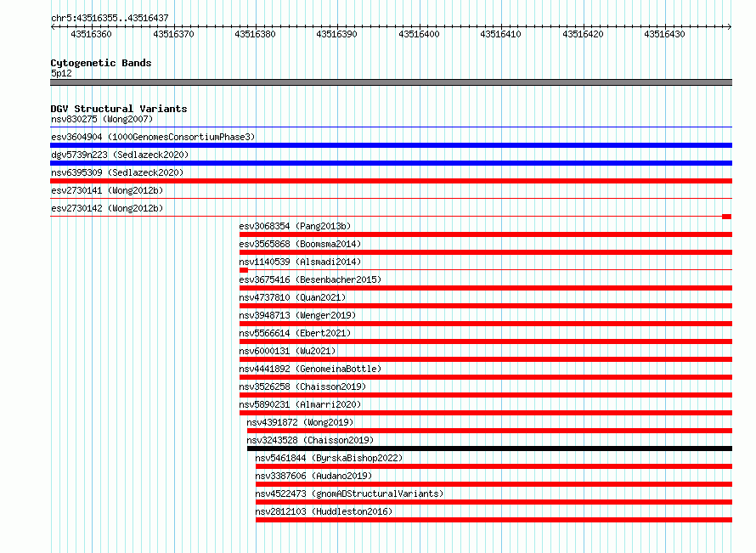Screen dimensions: 756x553
Task: Select nsv2812103 (Huddleston2016) variant label
Action: pyautogui.click(x=324, y=511)
